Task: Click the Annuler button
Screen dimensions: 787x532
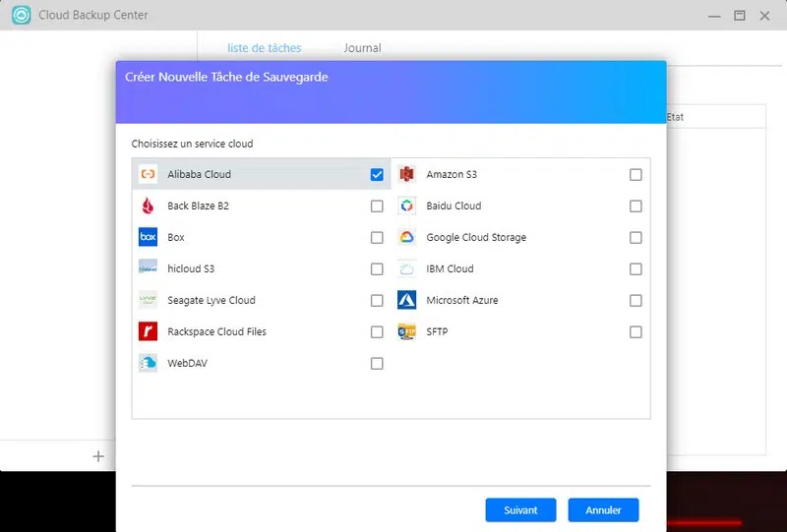Action: click(x=603, y=510)
